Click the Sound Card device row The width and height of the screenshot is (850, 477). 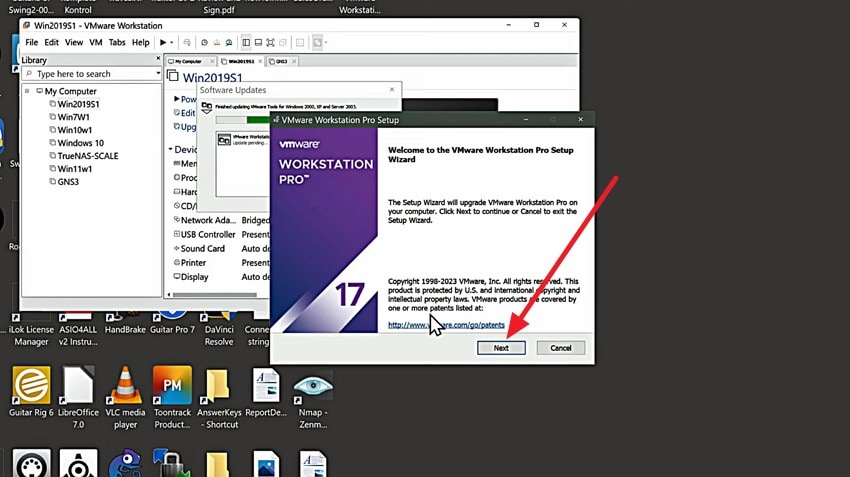pyautogui.click(x=221, y=248)
